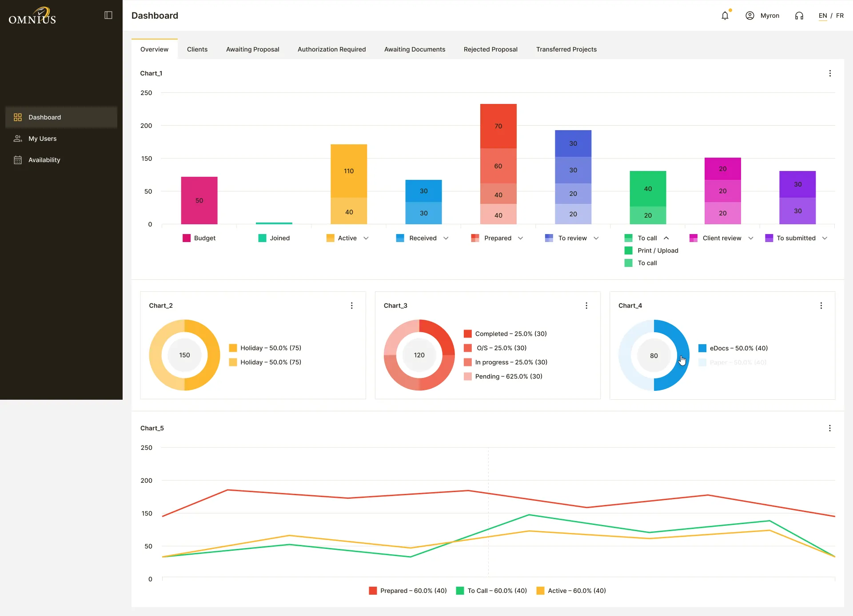Toggle the Budget series legend item
The width and height of the screenshot is (853, 616).
coord(199,238)
